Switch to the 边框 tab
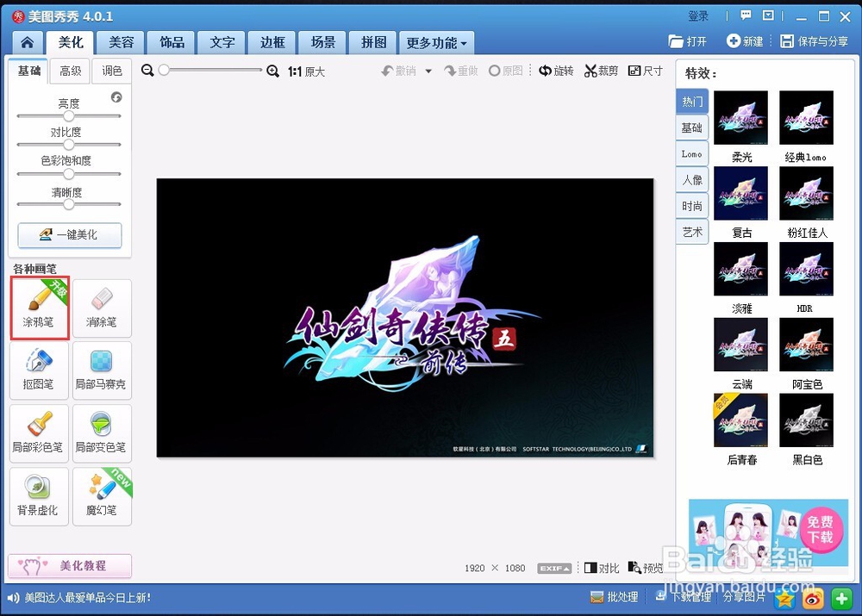The image size is (862, 616). 272,42
